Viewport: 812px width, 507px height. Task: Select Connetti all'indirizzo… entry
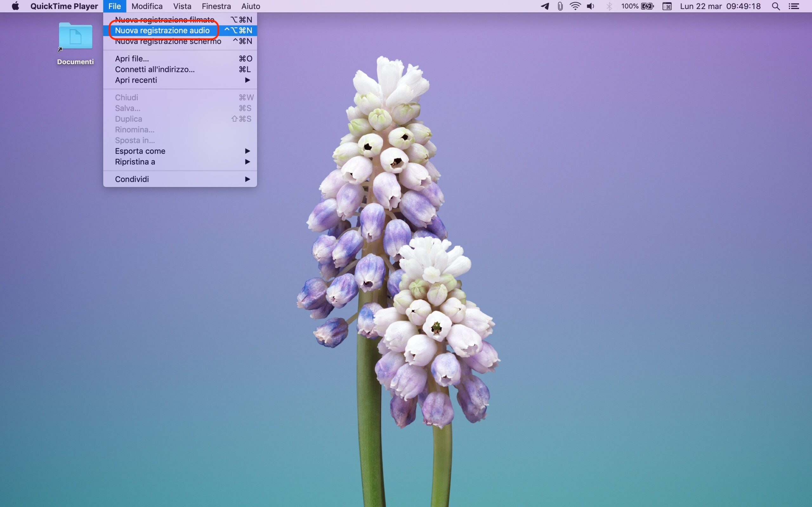coord(155,69)
